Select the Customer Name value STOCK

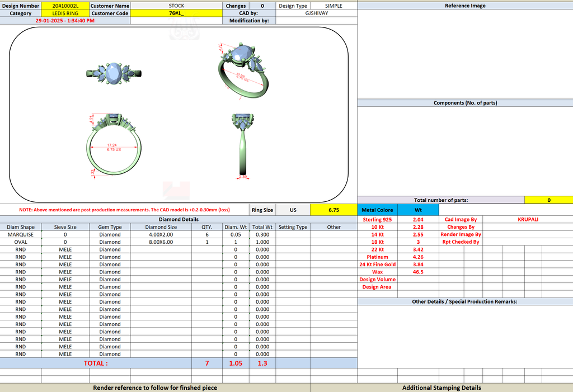[176, 6]
